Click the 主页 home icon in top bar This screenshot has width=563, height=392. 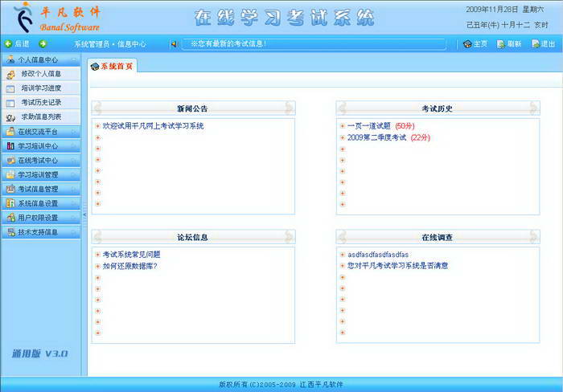(x=467, y=44)
